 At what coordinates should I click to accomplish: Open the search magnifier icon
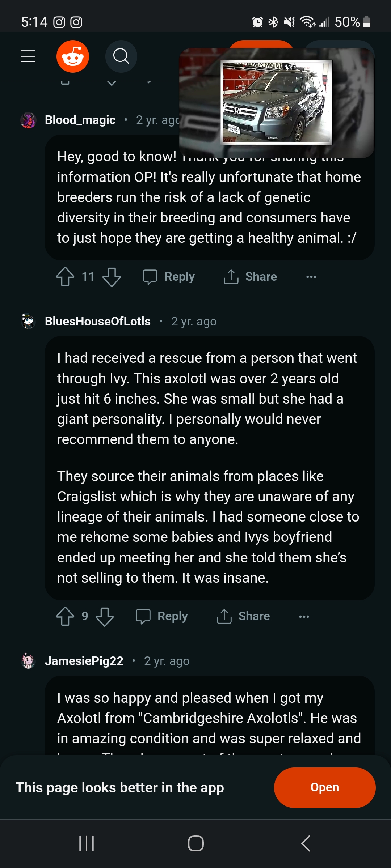pyautogui.click(x=121, y=56)
